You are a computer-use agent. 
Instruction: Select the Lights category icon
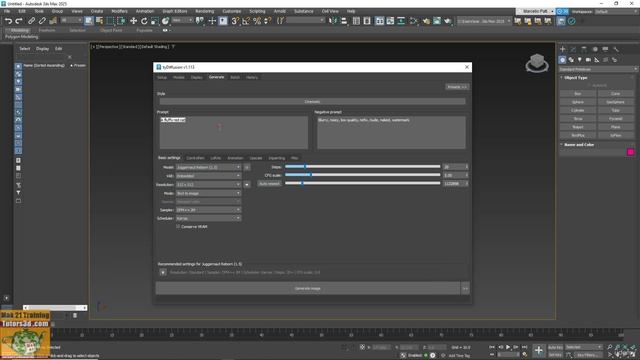point(580,60)
